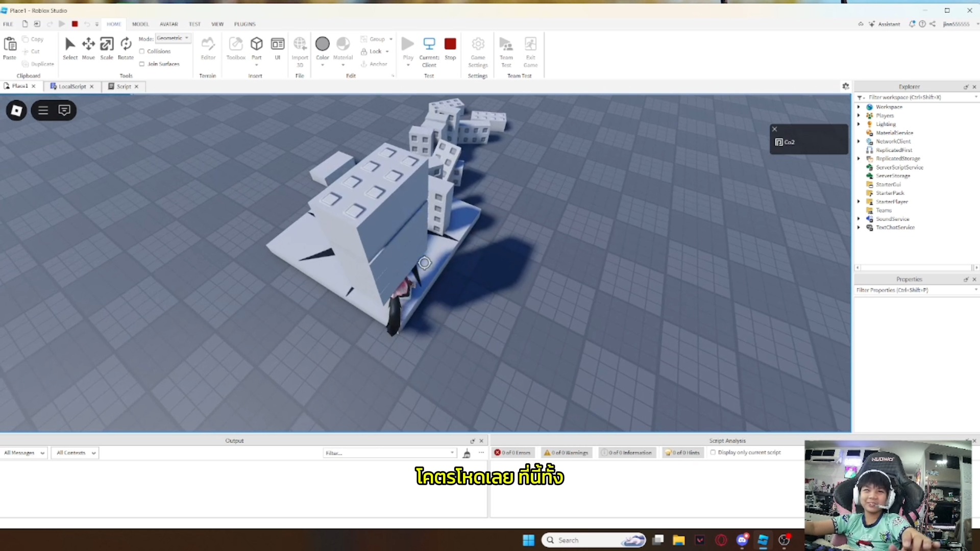The width and height of the screenshot is (980, 551).
Task: Open Game Settings
Action: click(x=478, y=52)
